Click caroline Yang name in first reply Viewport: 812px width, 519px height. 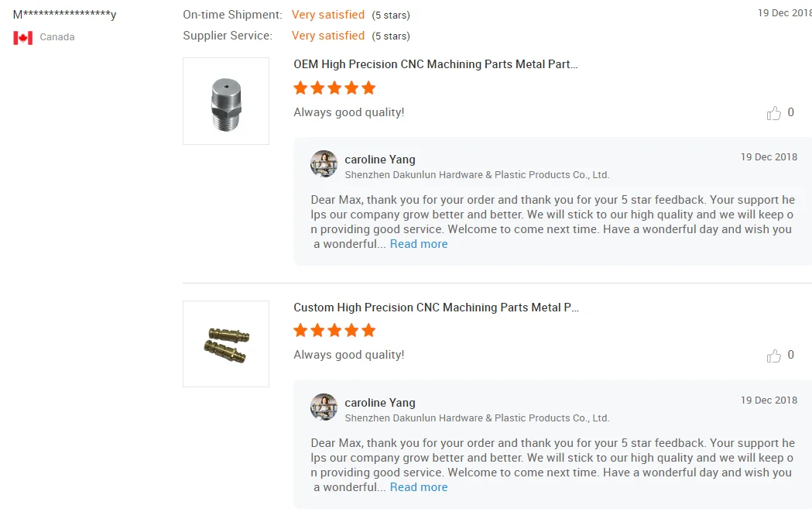pos(380,160)
